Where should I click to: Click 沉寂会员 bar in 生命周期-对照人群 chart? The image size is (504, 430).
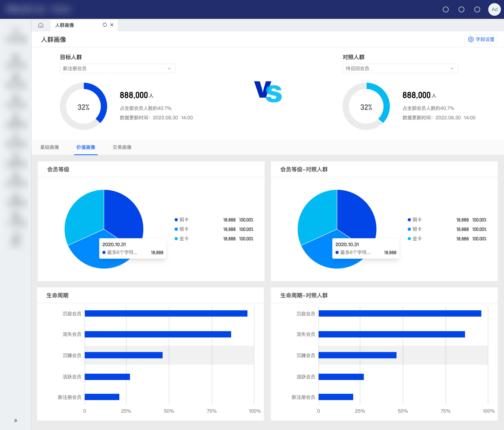400,313
